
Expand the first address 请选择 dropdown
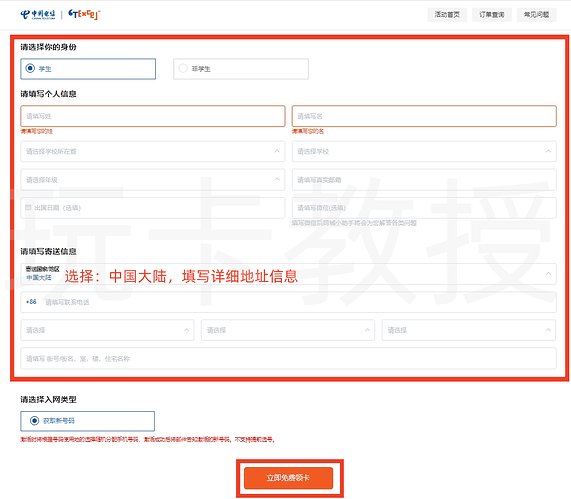[x=107, y=330]
